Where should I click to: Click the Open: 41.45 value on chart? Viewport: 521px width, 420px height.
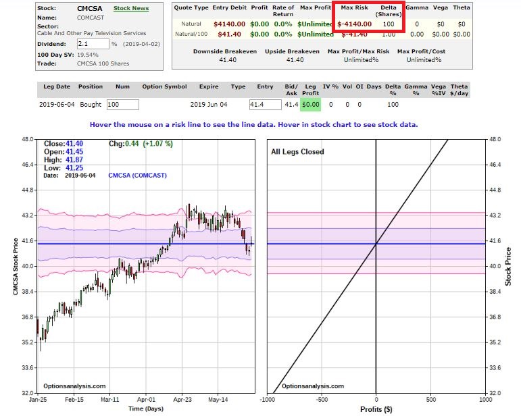click(x=74, y=152)
